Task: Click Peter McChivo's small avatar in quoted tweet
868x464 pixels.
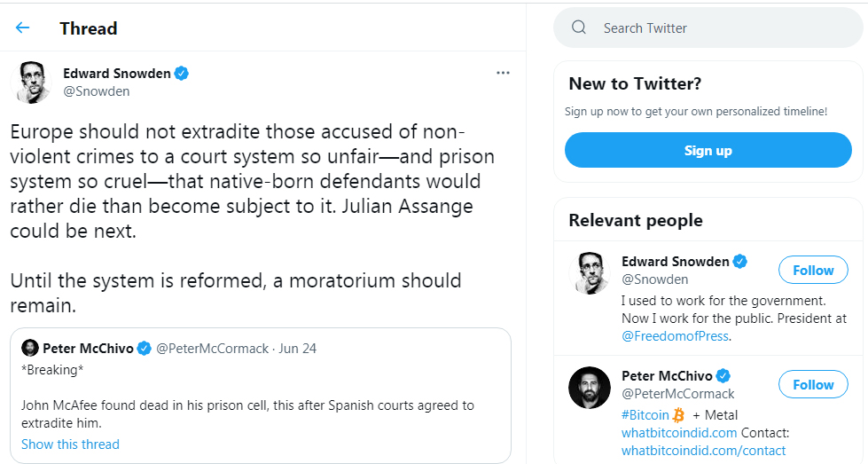Action: [x=30, y=348]
